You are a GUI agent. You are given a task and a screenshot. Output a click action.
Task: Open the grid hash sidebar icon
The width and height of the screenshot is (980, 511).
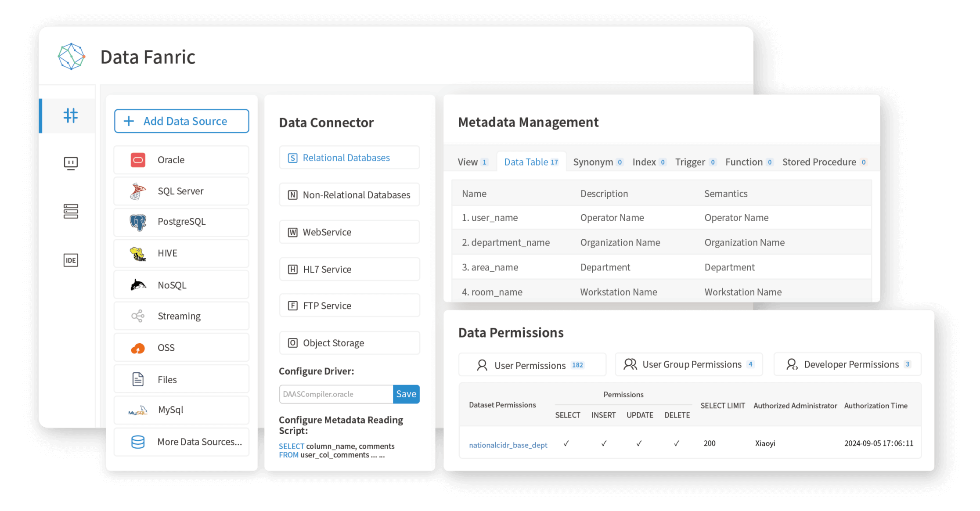pyautogui.click(x=71, y=115)
